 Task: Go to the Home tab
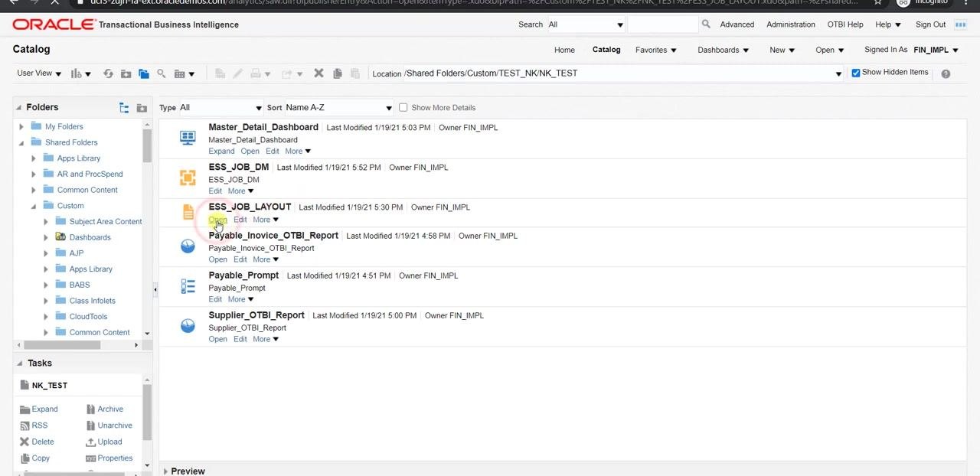click(x=564, y=50)
